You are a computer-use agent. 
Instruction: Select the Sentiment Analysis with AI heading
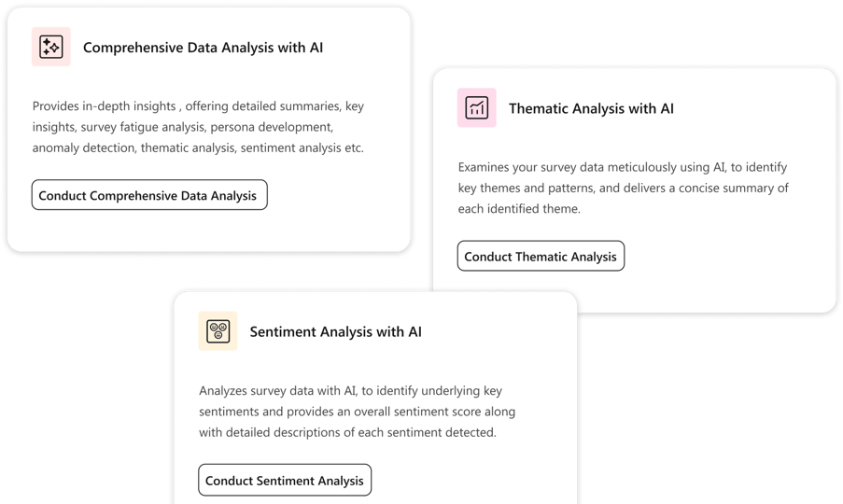[335, 331]
